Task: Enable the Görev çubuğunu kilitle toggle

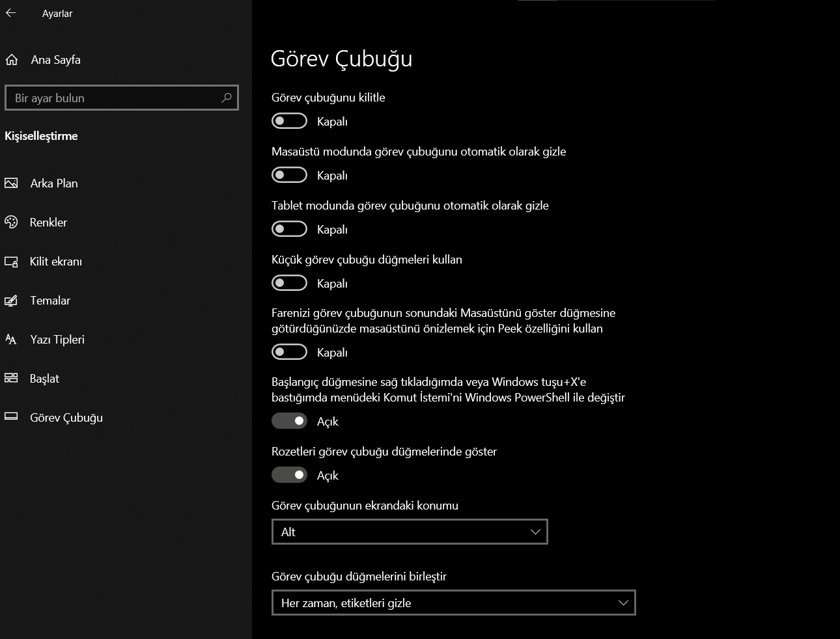Action: tap(288, 120)
